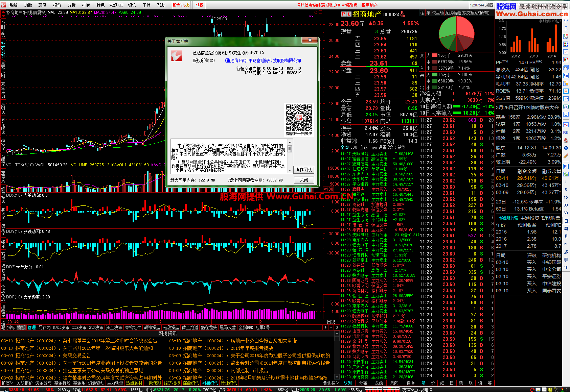Select the 60-minute period button
This screenshot has width=570, height=392.
tap(566, 213)
